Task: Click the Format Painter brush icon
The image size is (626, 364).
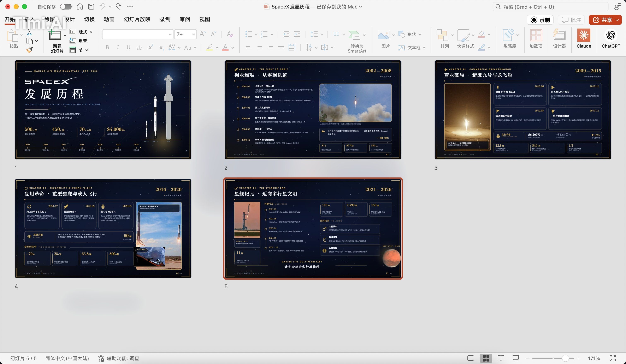Action: pos(30,50)
